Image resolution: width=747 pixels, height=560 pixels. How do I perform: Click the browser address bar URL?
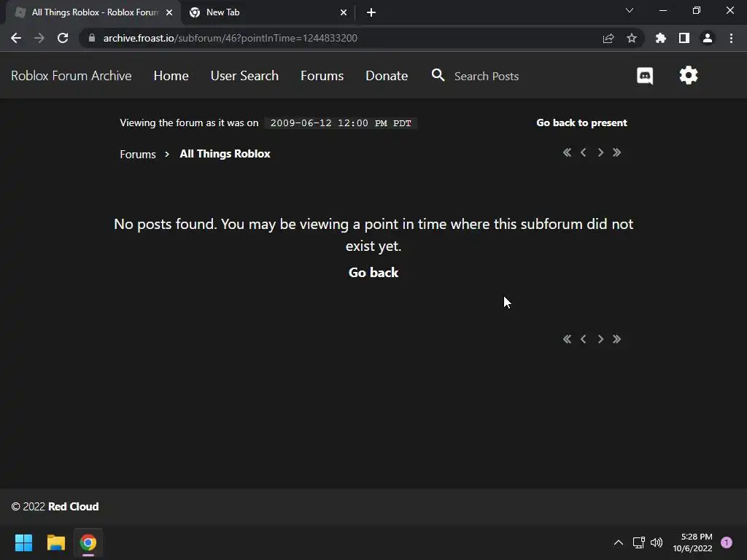pos(230,38)
